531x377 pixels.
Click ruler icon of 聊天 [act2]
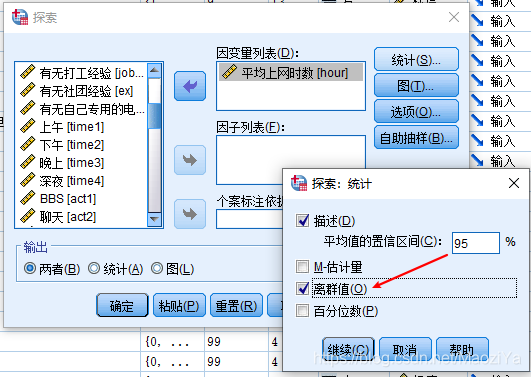(x=27, y=216)
